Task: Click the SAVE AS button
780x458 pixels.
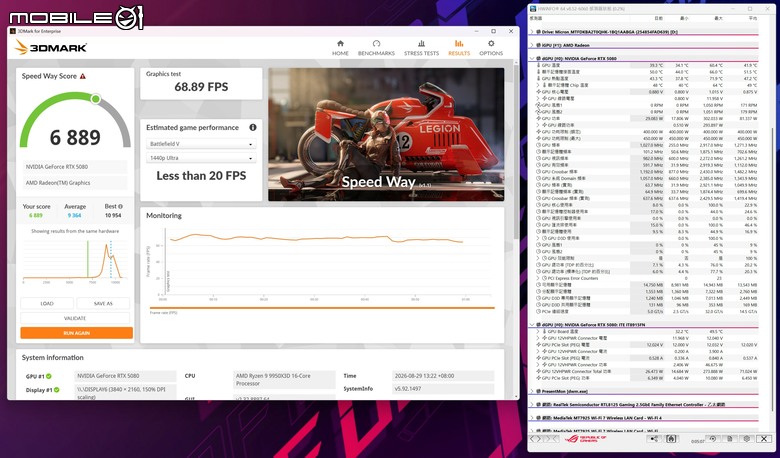Action: point(103,303)
